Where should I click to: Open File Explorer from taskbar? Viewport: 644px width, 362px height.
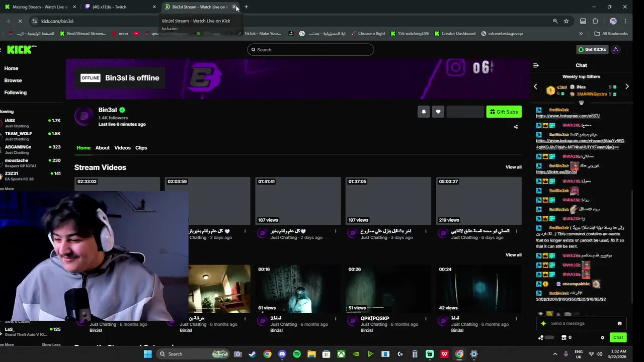coord(311,354)
